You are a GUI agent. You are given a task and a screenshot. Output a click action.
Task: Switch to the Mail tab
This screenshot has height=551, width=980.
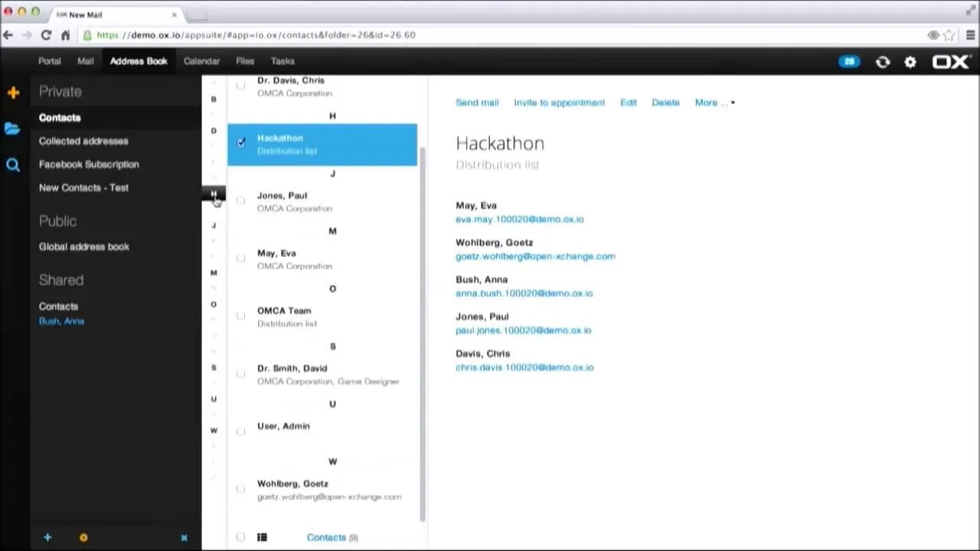coord(86,61)
